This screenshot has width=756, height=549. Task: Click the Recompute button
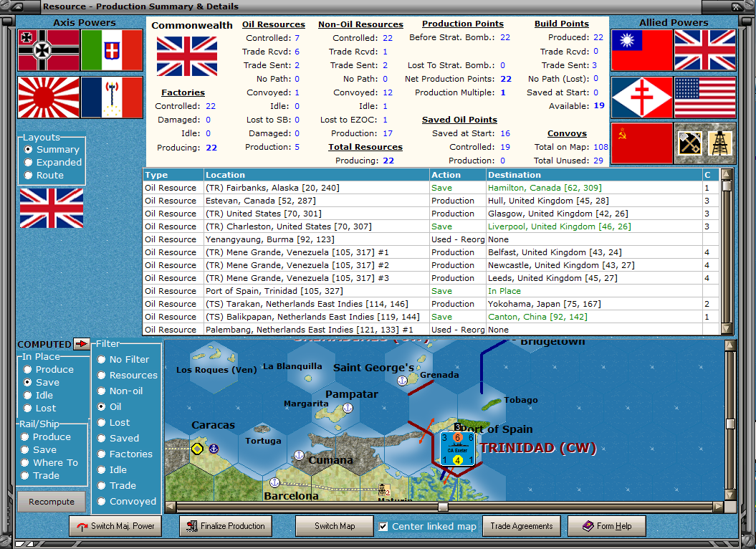52,502
